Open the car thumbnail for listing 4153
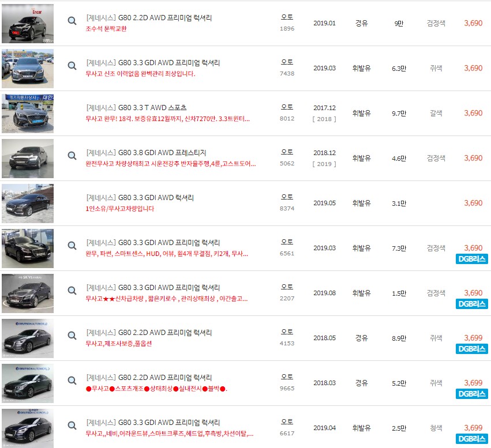The height and width of the screenshot is (448, 491). pos(28,338)
